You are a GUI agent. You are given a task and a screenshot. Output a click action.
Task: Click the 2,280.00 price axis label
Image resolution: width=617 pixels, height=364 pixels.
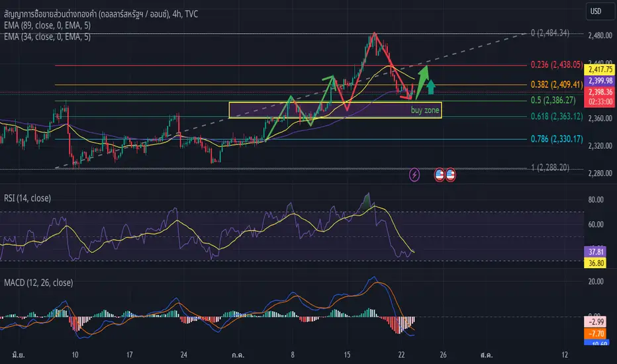pyautogui.click(x=600, y=173)
